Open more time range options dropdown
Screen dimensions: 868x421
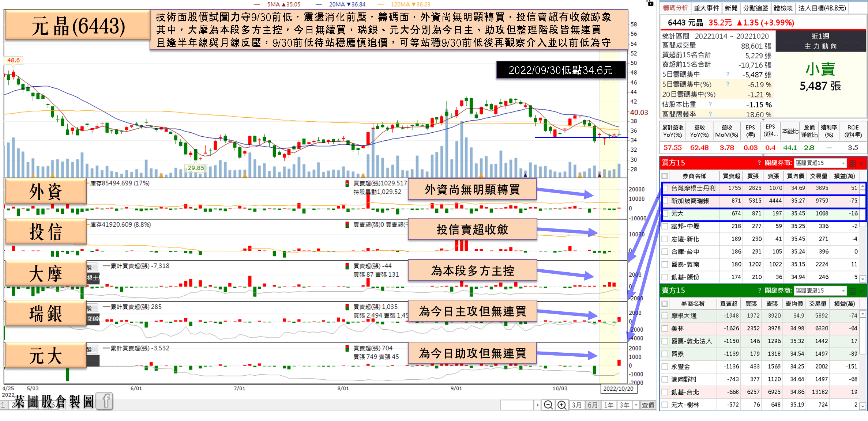636,405
